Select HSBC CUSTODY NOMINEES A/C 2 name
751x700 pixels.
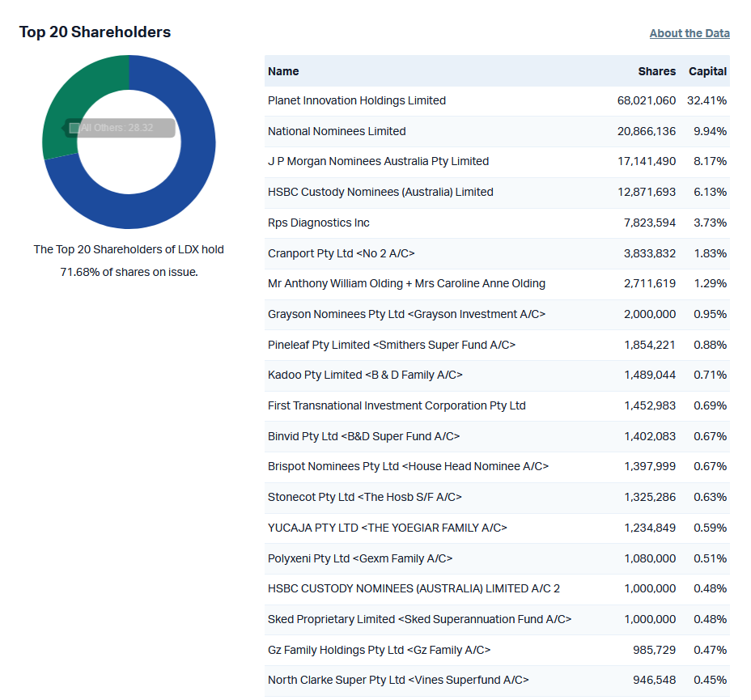tap(414, 588)
